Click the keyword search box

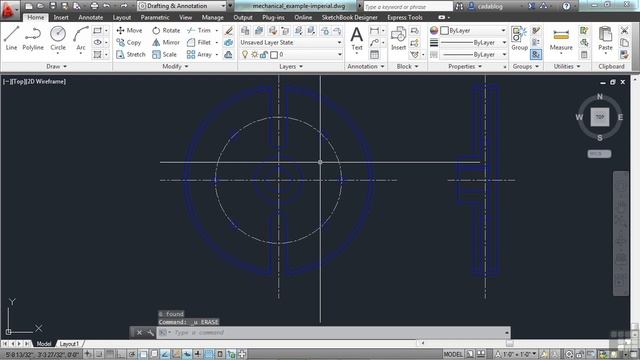coord(407,7)
